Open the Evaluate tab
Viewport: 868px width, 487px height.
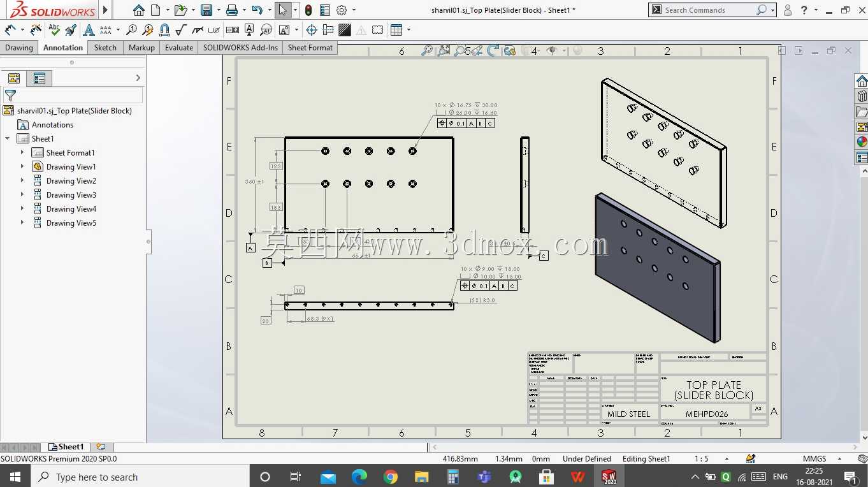pos(179,48)
